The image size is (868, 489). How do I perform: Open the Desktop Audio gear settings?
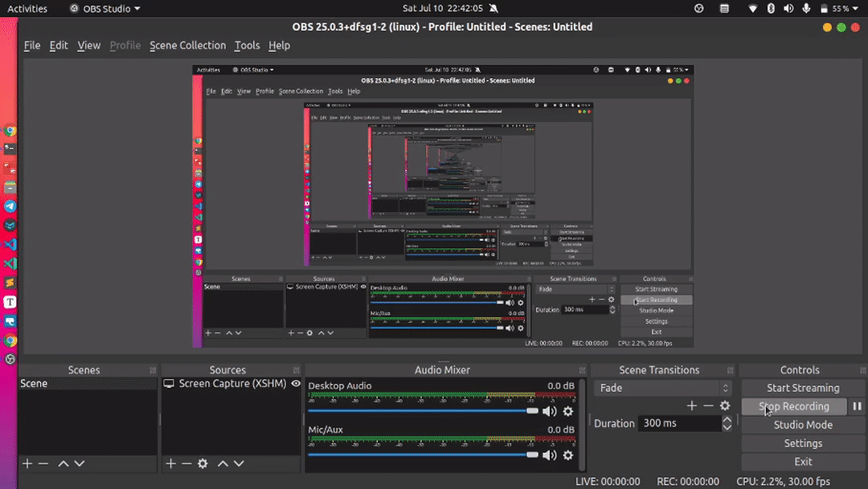(x=568, y=411)
